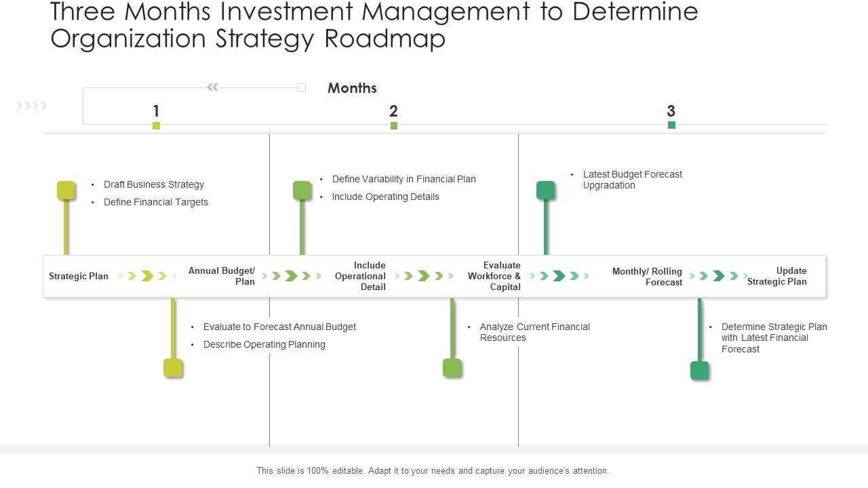Click the Monthly/ Rolling Forecast label
This screenshot has width=868, height=488.
[x=647, y=277]
